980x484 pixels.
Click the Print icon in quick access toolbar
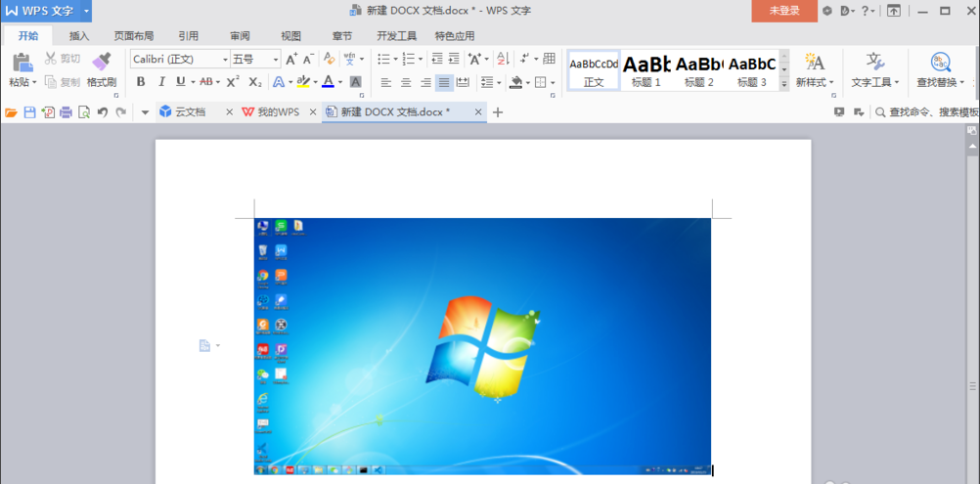tap(66, 112)
